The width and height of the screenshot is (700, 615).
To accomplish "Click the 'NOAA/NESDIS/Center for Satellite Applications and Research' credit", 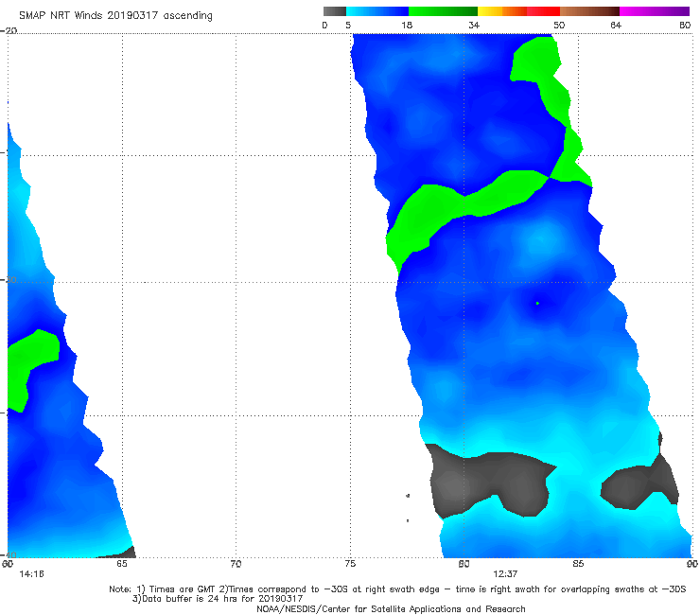I will pos(391,608).
